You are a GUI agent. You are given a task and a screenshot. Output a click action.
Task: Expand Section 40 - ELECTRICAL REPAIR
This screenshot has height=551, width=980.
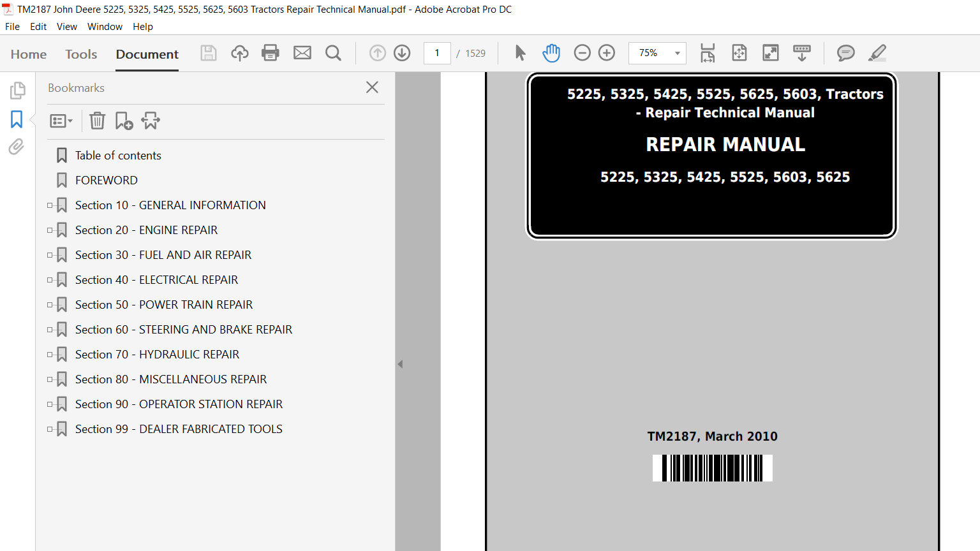[x=50, y=280]
